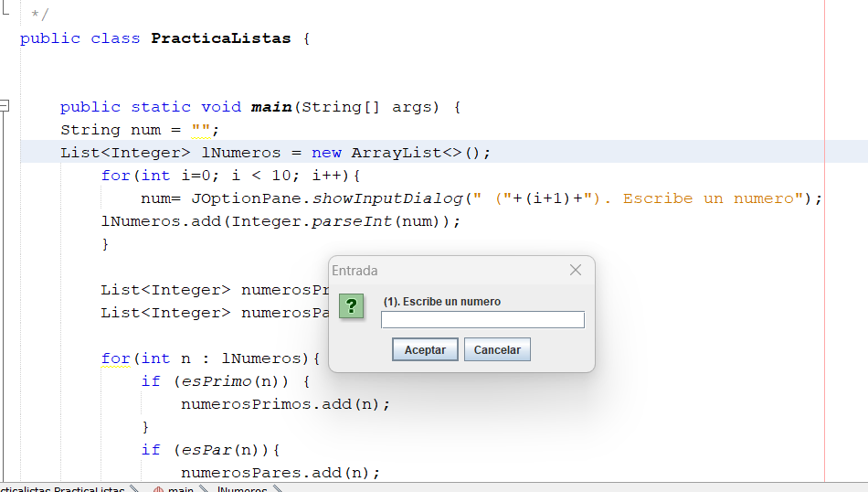The height and width of the screenshot is (492, 868).
Task: Click the green question mark icon
Action: click(352, 306)
